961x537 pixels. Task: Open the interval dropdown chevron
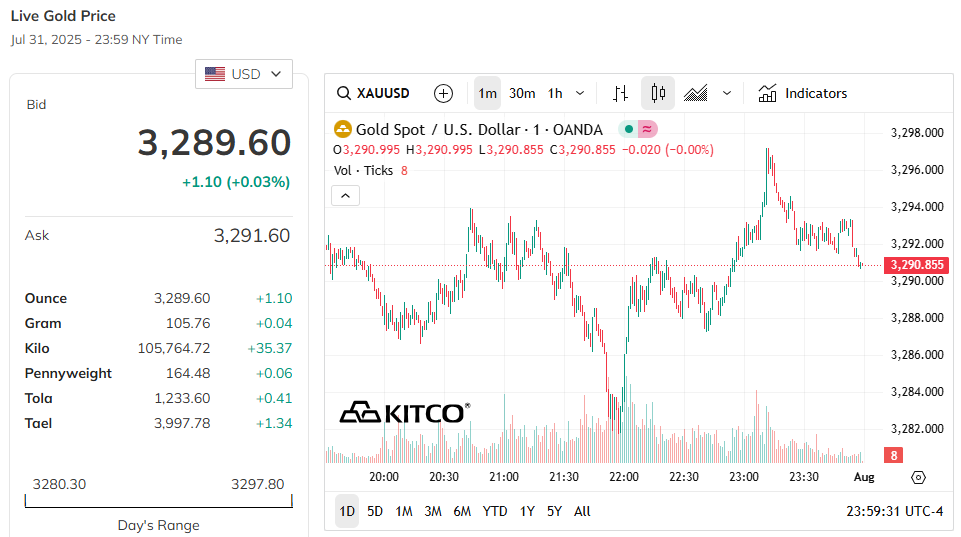point(580,93)
